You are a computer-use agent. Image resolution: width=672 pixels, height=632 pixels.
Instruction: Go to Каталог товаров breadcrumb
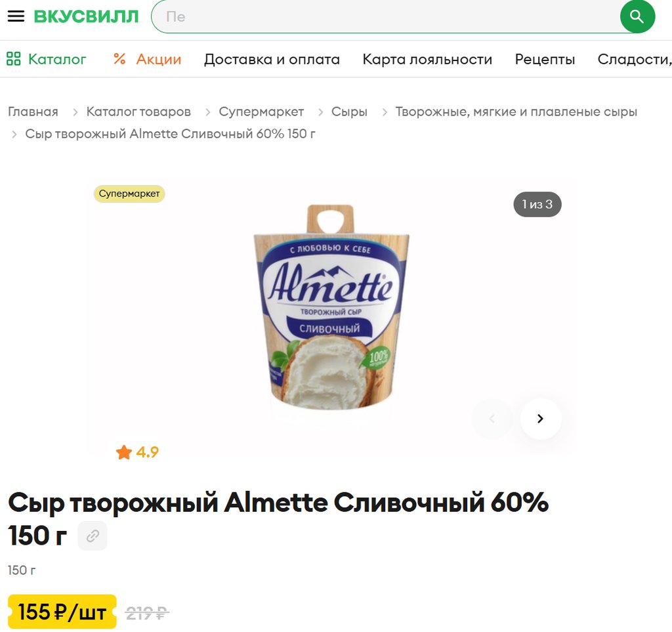coord(138,112)
